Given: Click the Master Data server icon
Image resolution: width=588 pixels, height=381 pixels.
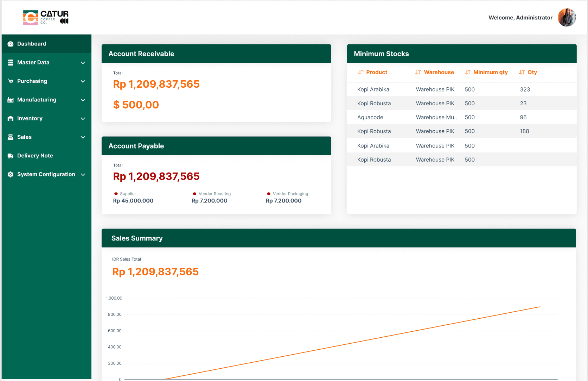Looking at the screenshot, I should (x=11, y=63).
